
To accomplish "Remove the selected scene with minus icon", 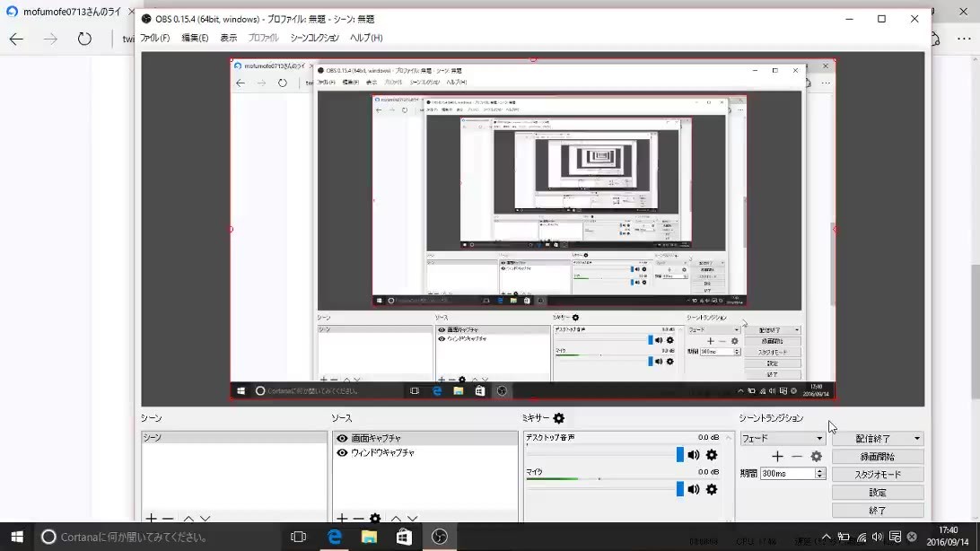I will pos(168,518).
